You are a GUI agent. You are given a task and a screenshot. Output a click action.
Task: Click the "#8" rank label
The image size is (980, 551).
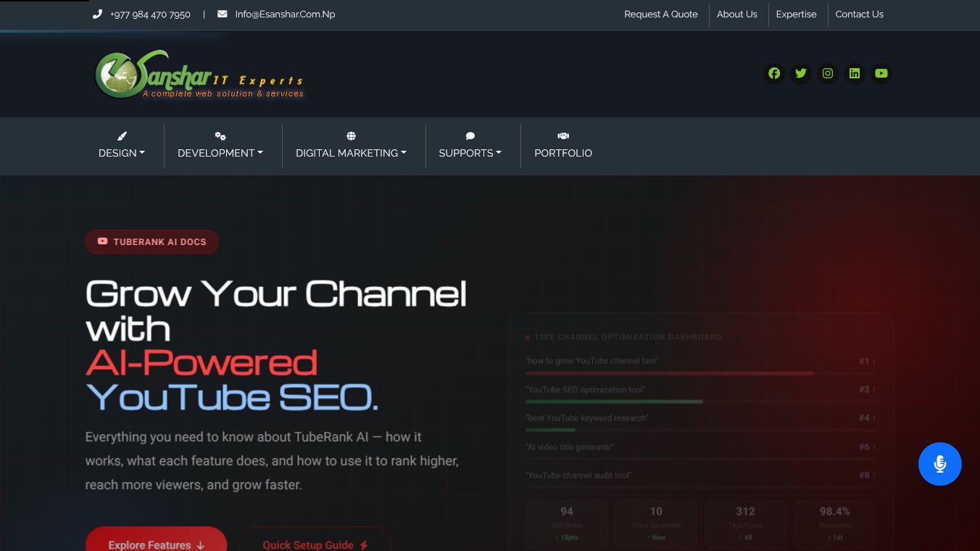click(x=867, y=476)
